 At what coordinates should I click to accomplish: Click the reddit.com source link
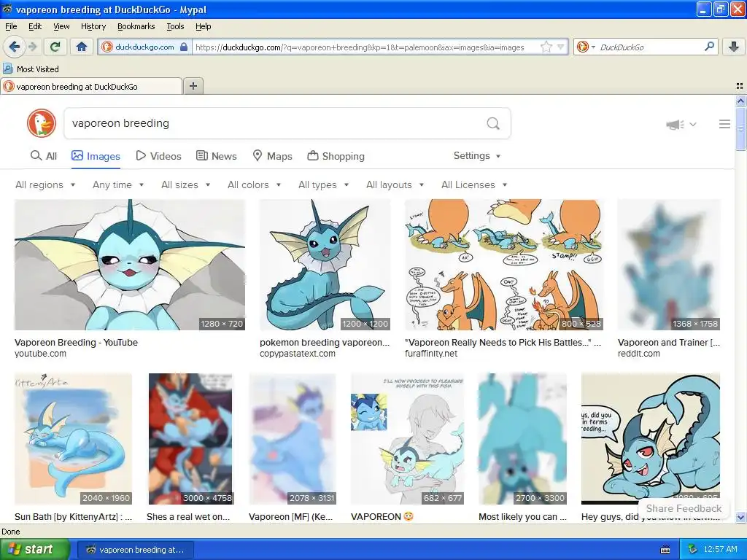point(639,354)
